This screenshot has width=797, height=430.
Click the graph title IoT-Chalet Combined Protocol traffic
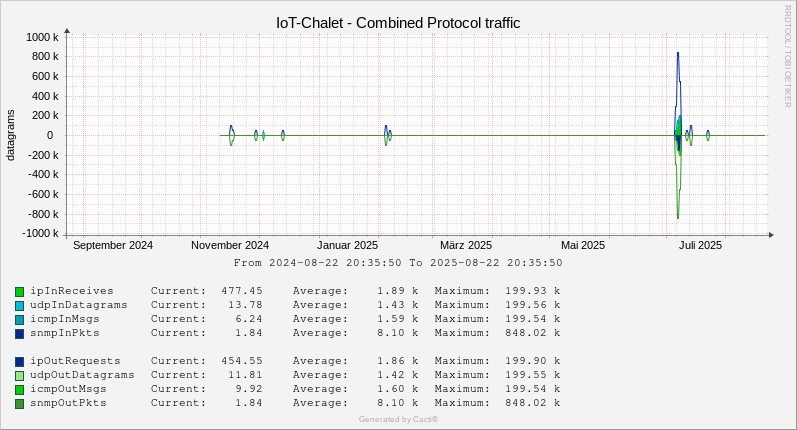(x=398, y=23)
